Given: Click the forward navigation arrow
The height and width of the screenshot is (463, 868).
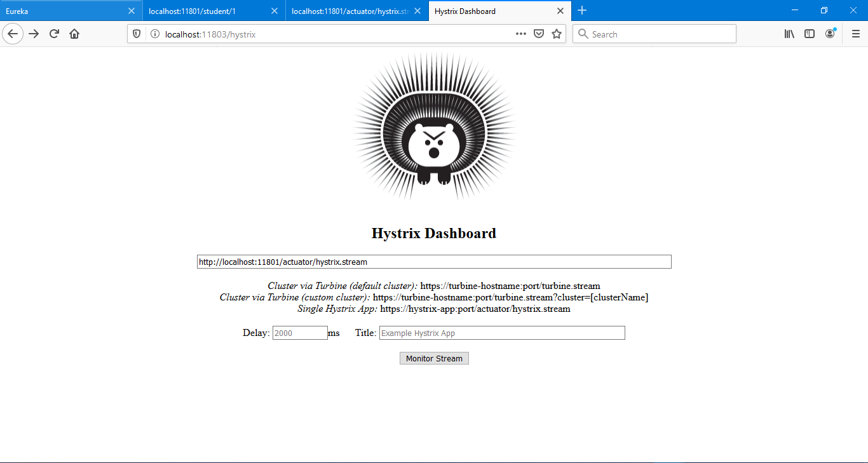Looking at the screenshot, I should coord(34,34).
